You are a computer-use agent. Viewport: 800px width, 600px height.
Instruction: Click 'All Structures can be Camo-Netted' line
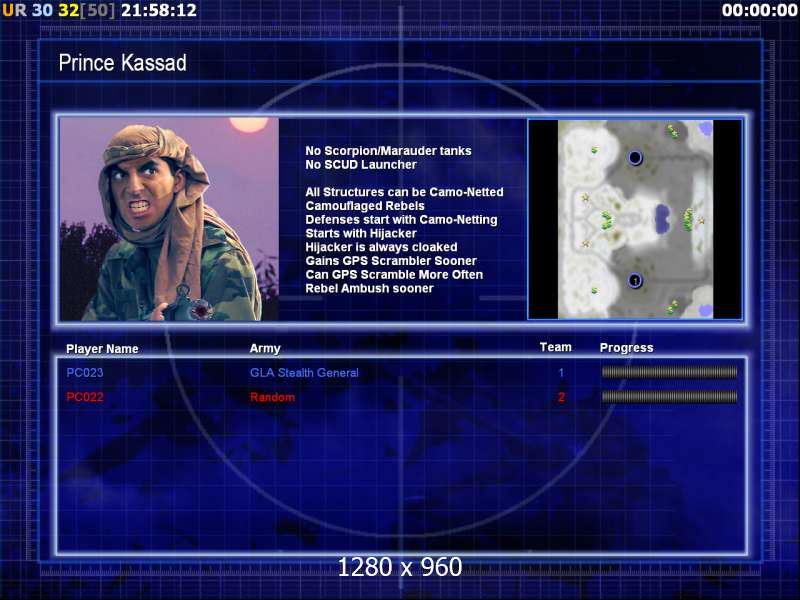coord(404,192)
